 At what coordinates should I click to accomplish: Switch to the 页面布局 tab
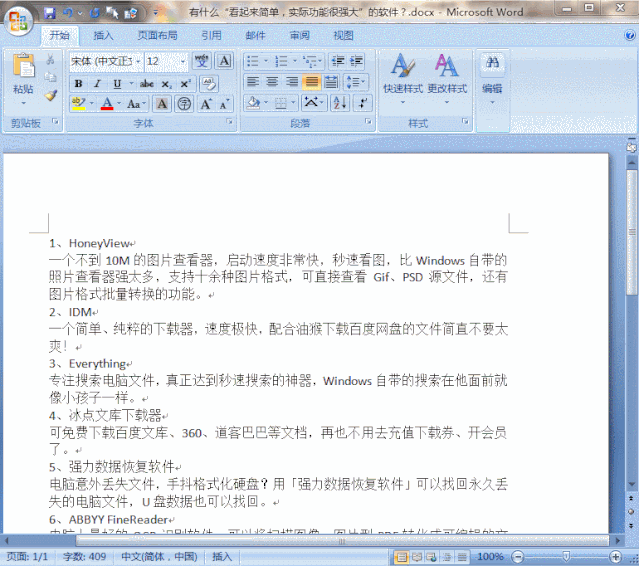click(x=157, y=36)
